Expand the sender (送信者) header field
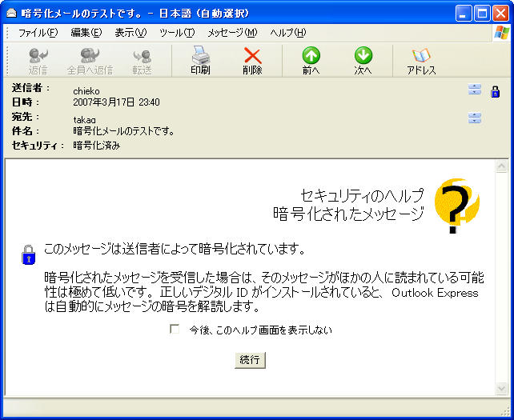Viewport: 514px width, 420px height. point(475,90)
